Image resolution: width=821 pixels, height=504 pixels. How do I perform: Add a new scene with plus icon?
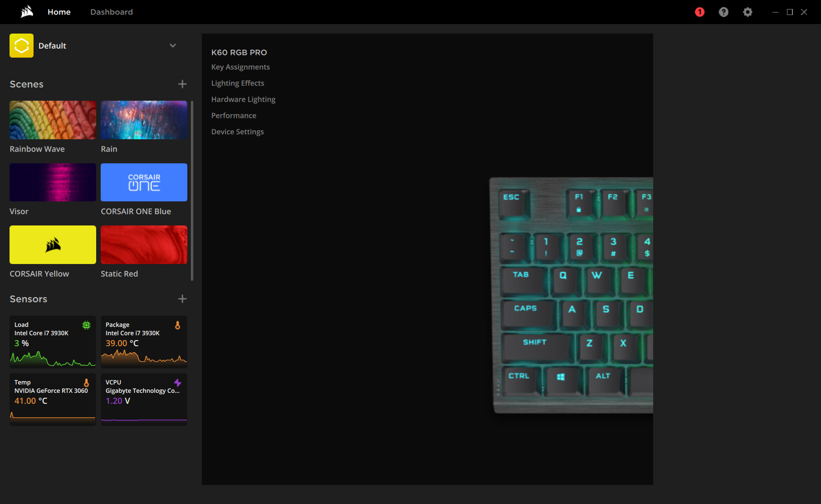(x=182, y=84)
